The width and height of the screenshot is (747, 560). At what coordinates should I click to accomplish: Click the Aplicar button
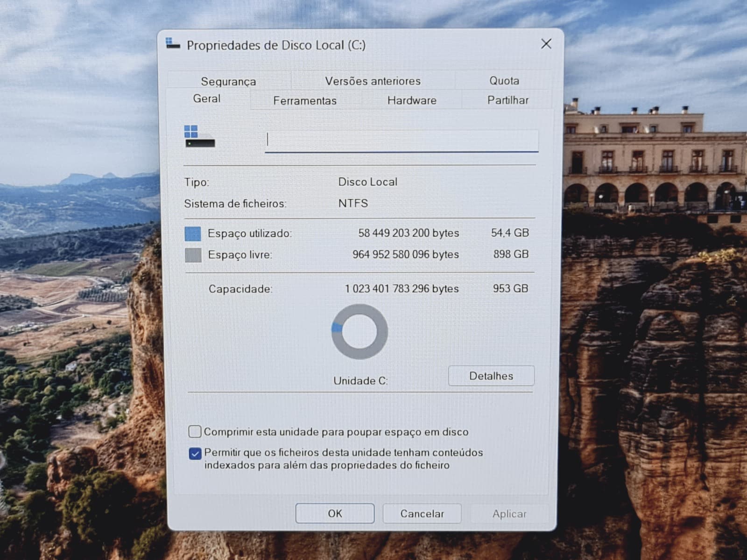[x=509, y=514]
